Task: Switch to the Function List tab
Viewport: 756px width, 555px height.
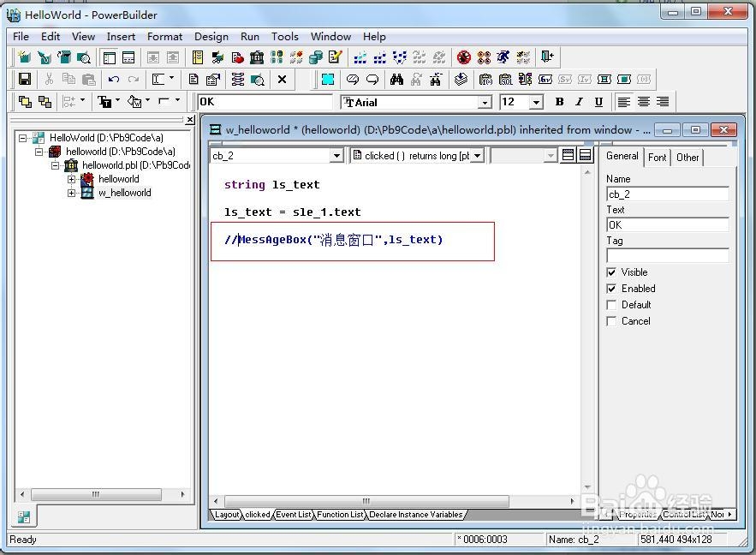Action: coord(339,515)
